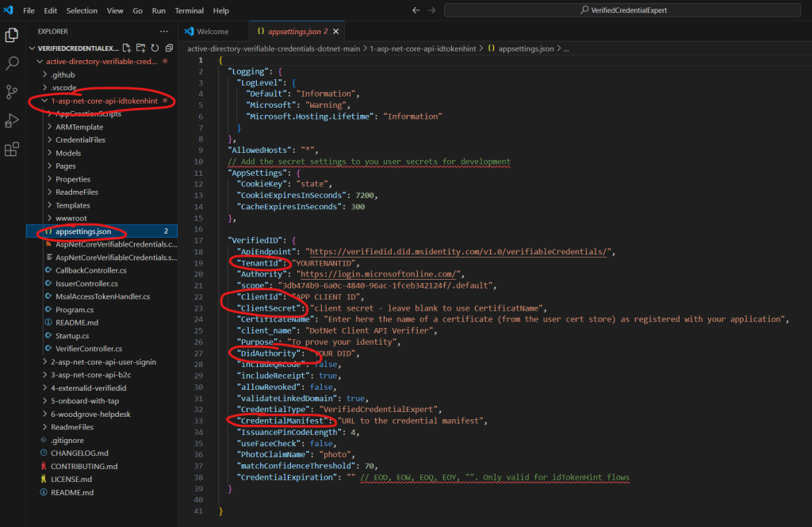Click breadcrumb 1-asp-net-core-api-idtokenhint
812x527 pixels.
[423, 48]
